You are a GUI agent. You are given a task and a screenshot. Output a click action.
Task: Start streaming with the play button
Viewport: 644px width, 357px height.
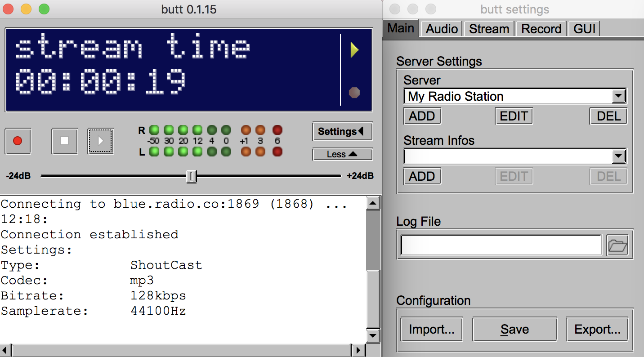click(x=100, y=141)
